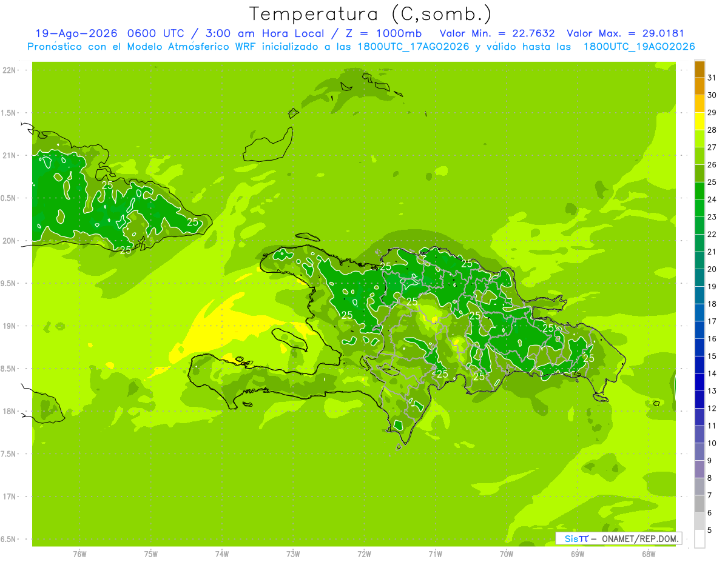Click the '22N' latitude label
The image size is (728, 562).
click(x=8, y=70)
